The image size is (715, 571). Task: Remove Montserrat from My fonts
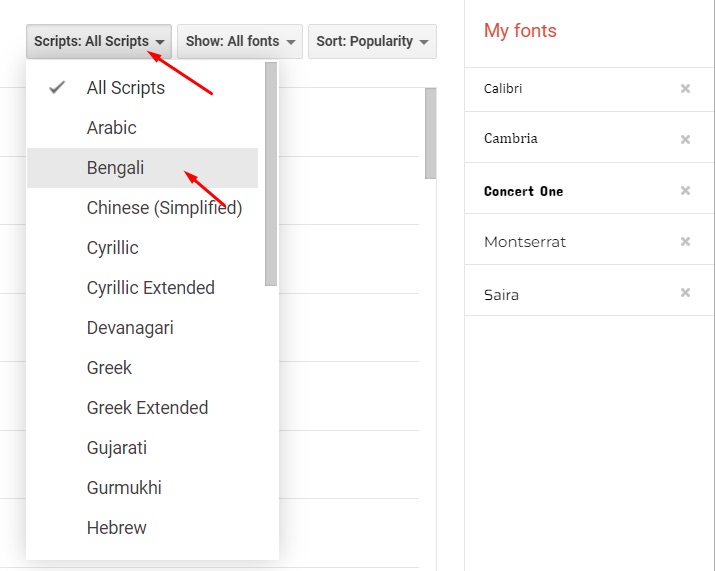pyautogui.click(x=685, y=241)
